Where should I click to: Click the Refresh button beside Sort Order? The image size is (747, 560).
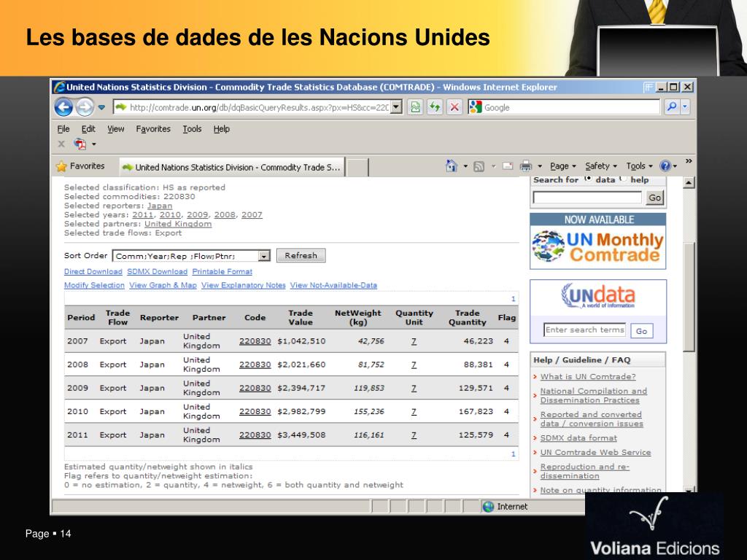pyautogui.click(x=301, y=256)
